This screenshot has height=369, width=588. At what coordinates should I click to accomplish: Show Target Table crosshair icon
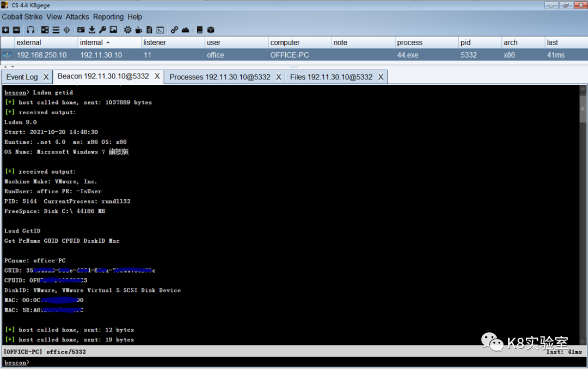(x=67, y=30)
